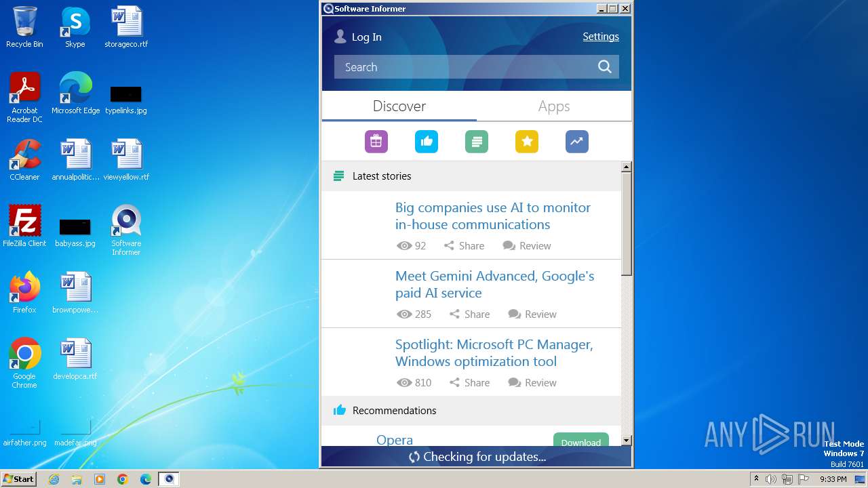Share the Big companies use AI story

click(465, 245)
